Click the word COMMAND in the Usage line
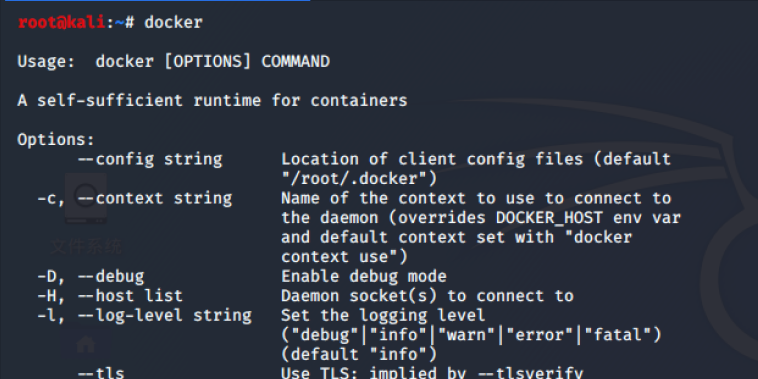Viewport: 758px width, 379px height. pos(295,61)
